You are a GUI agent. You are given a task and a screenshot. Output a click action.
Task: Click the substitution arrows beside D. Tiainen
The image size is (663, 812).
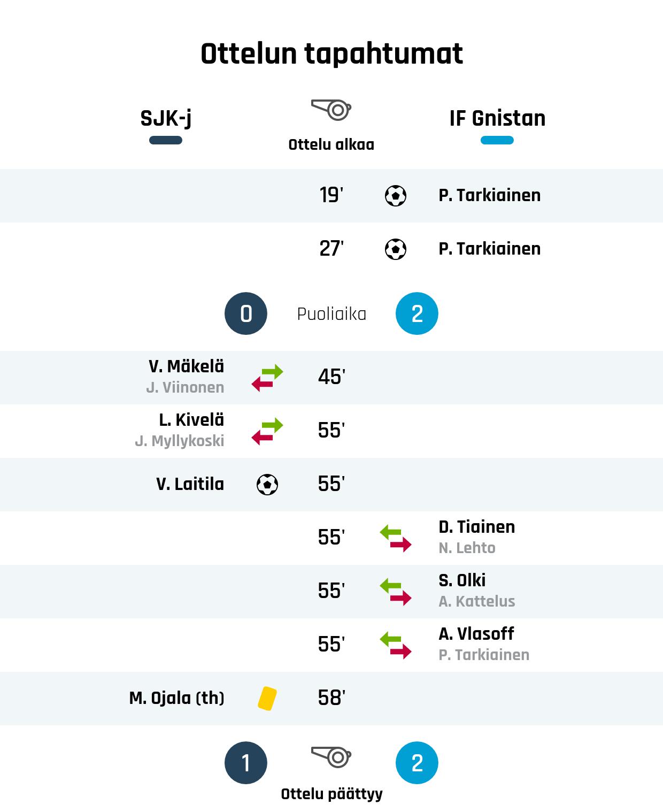click(396, 538)
